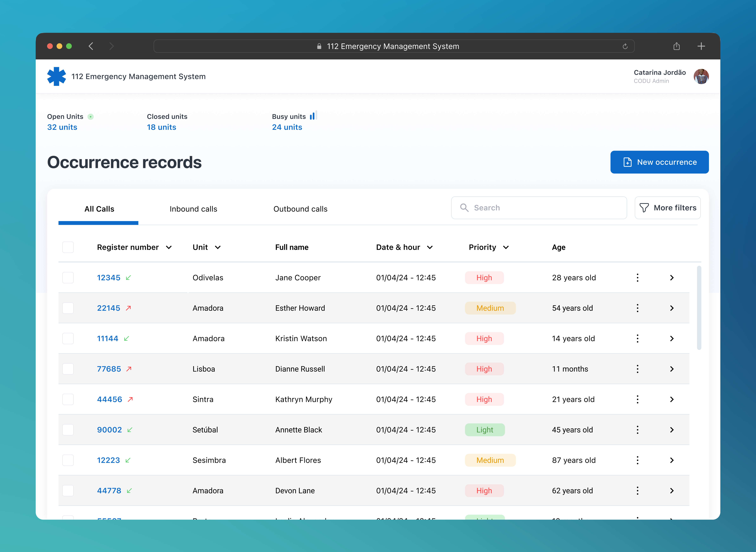
Task: Click the Busy units bar chart icon
Action: tap(313, 116)
